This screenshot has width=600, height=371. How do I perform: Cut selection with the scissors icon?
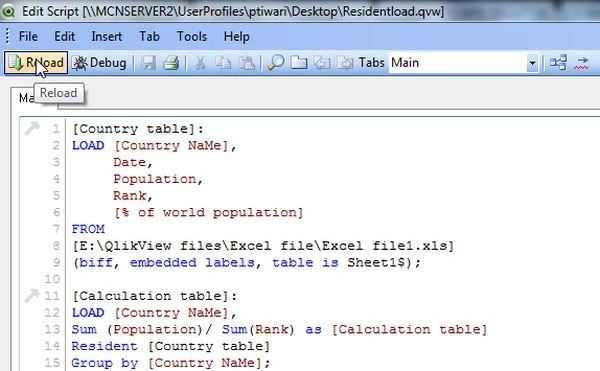(200, 63)
